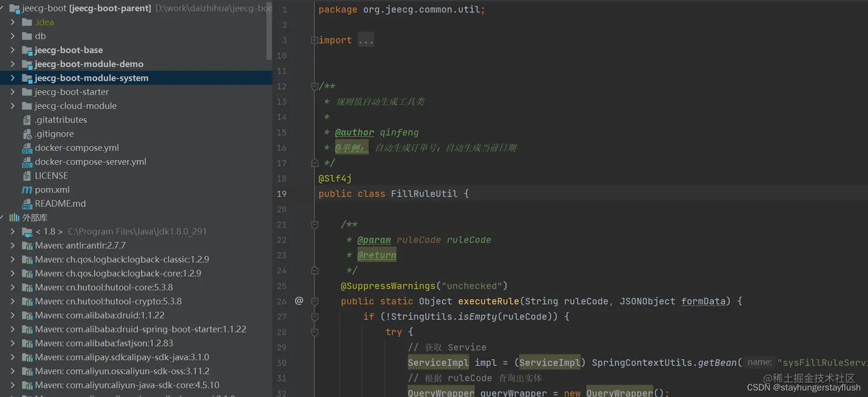This screenshot has height=397, width=868.
Task: Click jeecg-boot-module-demo module folder icon
Action: 26,64
